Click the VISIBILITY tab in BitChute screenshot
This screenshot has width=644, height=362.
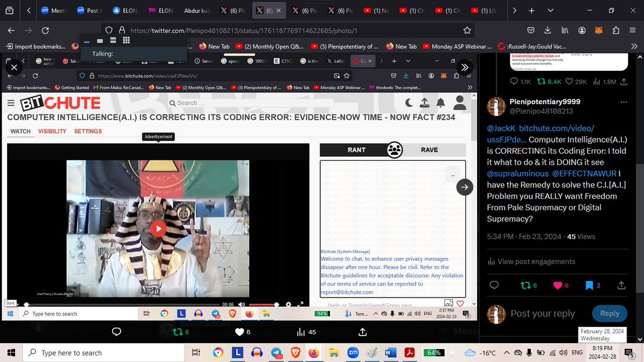click(x=52, y=131)
